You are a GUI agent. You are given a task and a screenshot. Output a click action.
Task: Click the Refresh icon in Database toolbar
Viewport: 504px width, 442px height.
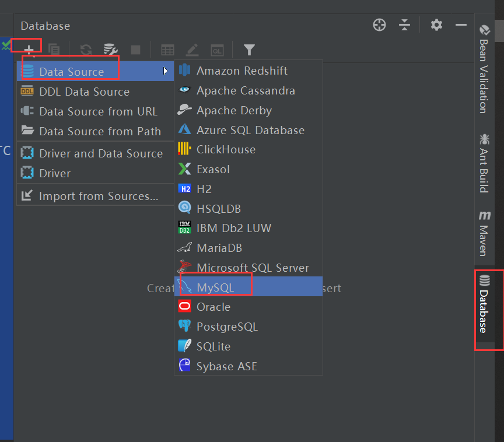point(86,50)
